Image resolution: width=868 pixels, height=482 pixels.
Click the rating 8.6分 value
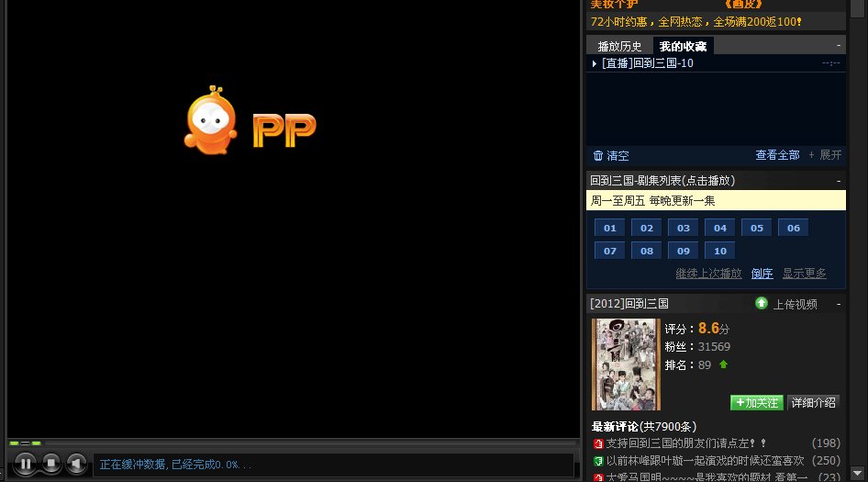tap(714, 329)
